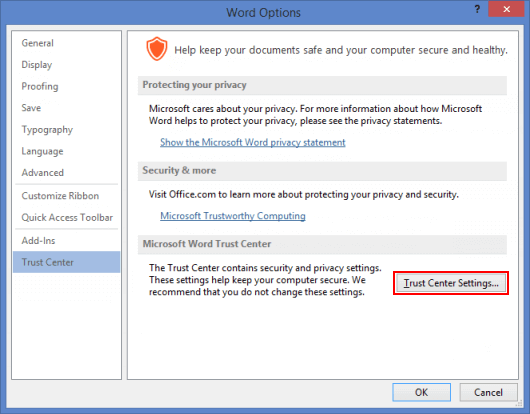Select the Add-Ins category
Screen dimensions: 530x414
[67, 241]
